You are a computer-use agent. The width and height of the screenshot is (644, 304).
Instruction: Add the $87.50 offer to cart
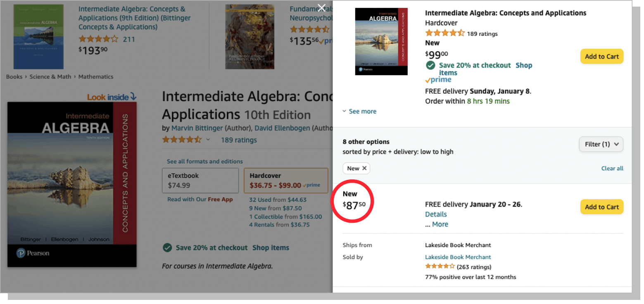point(601,207)
